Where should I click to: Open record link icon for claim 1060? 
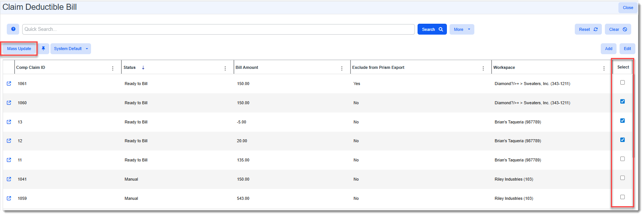pyautogui.click(x=9, y=103)
